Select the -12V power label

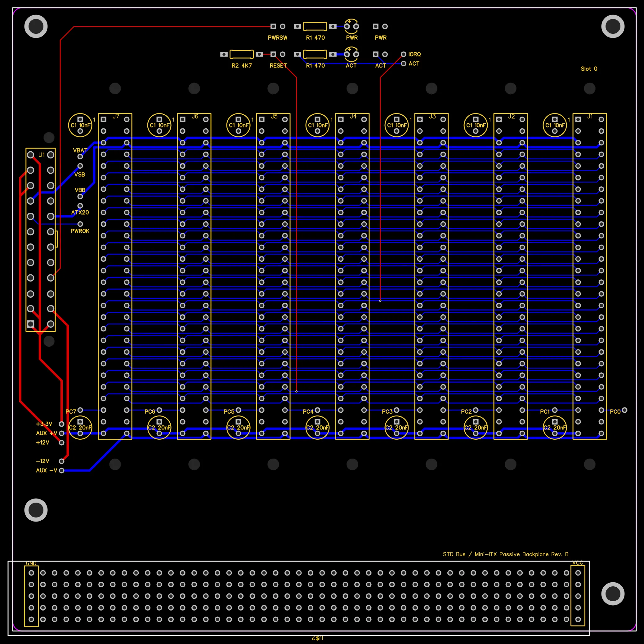click(x=43, y=461)
